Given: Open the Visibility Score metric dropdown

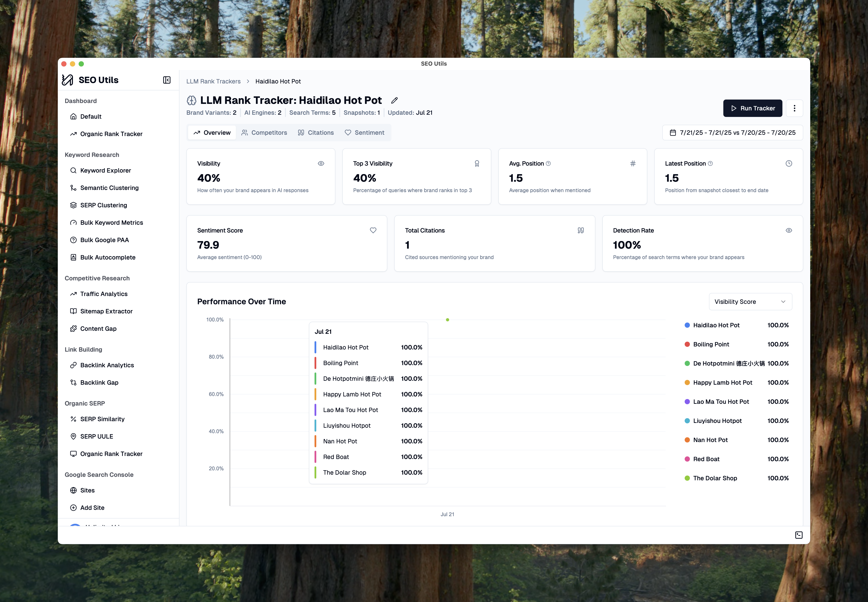Looking at the screenshot, I should pyautogui.click(x=750, y=302).
